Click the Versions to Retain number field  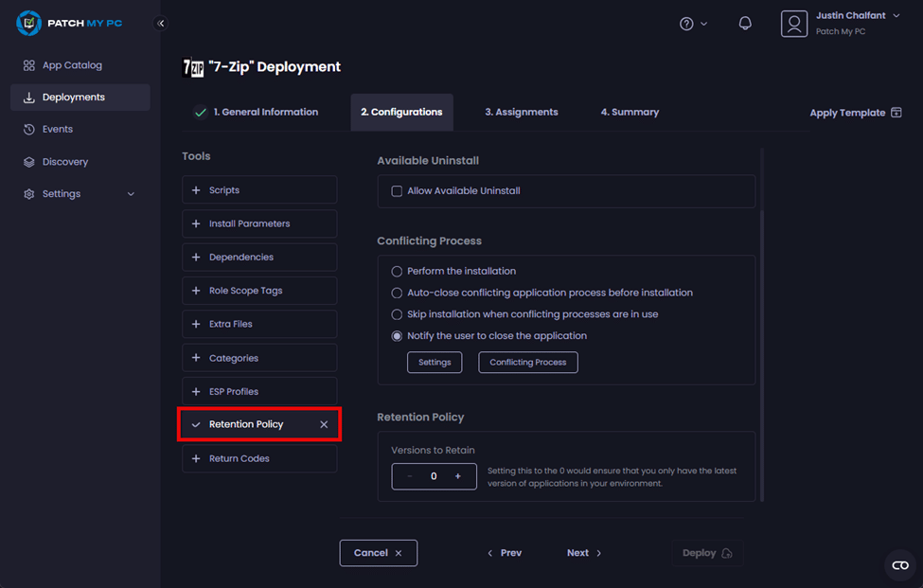tap(434, 476)
